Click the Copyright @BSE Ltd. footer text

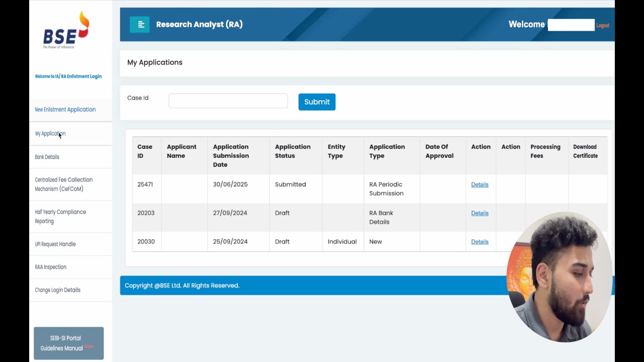(x=182, y=286)
